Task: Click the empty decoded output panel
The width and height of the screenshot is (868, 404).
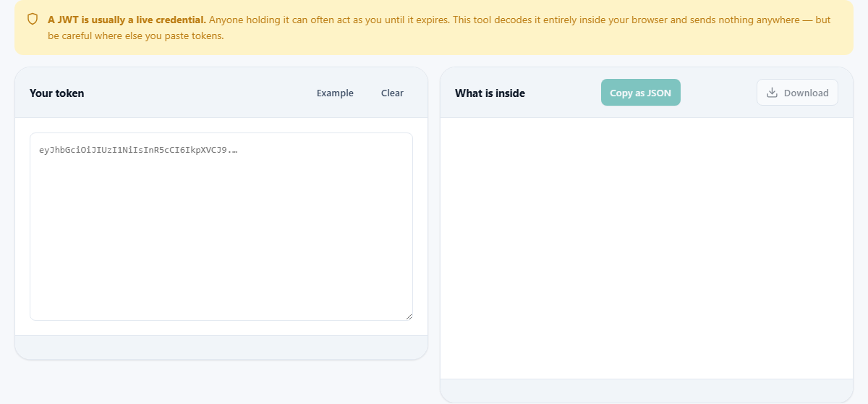Action: point(647,248)
